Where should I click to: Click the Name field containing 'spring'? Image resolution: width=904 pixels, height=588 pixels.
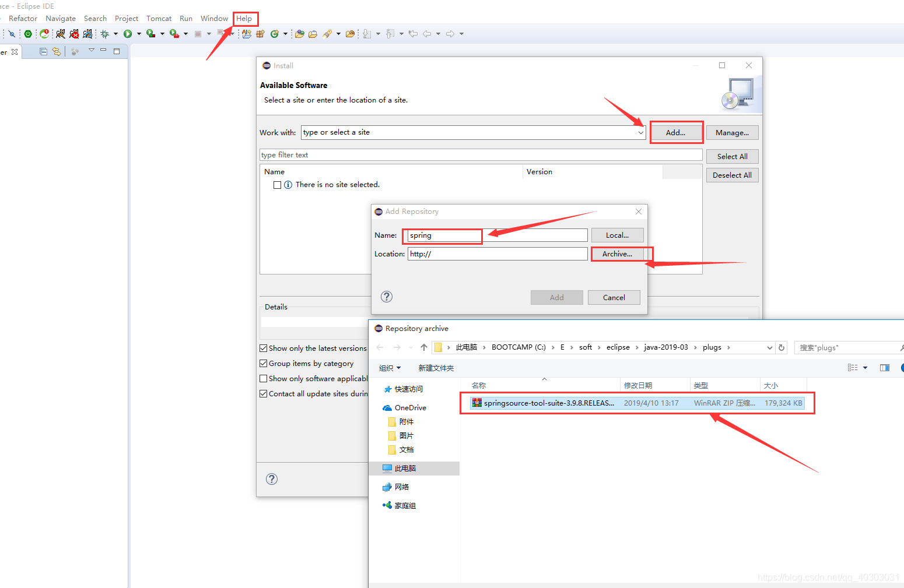(497, 235)
